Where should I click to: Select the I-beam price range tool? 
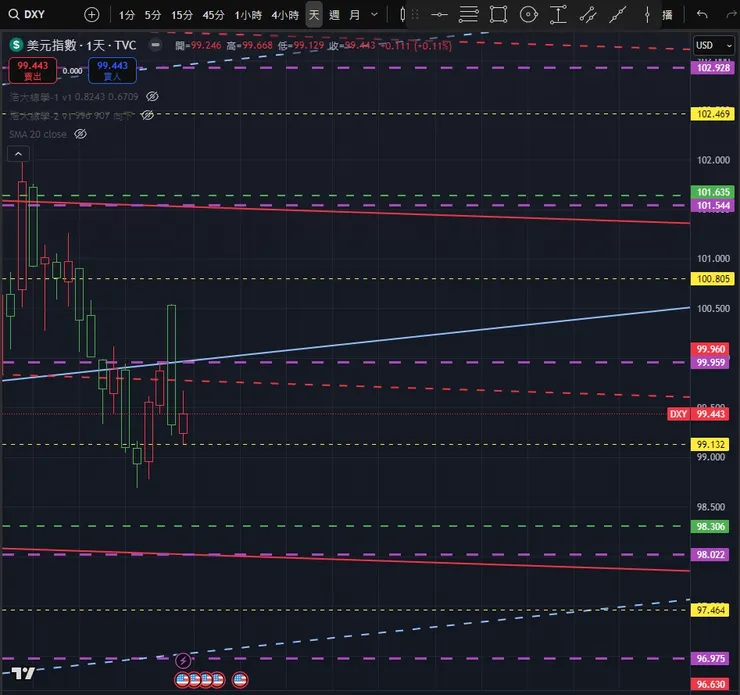[x=558, y=15]
